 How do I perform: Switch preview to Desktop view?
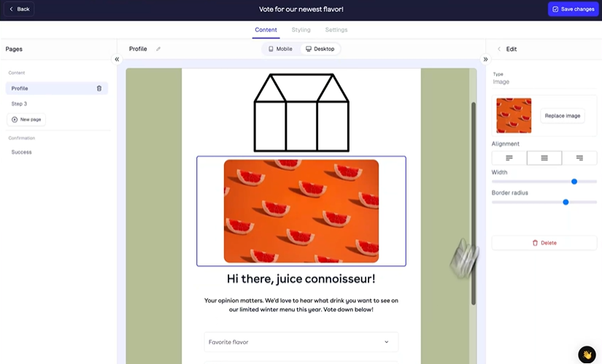[320, 49]
